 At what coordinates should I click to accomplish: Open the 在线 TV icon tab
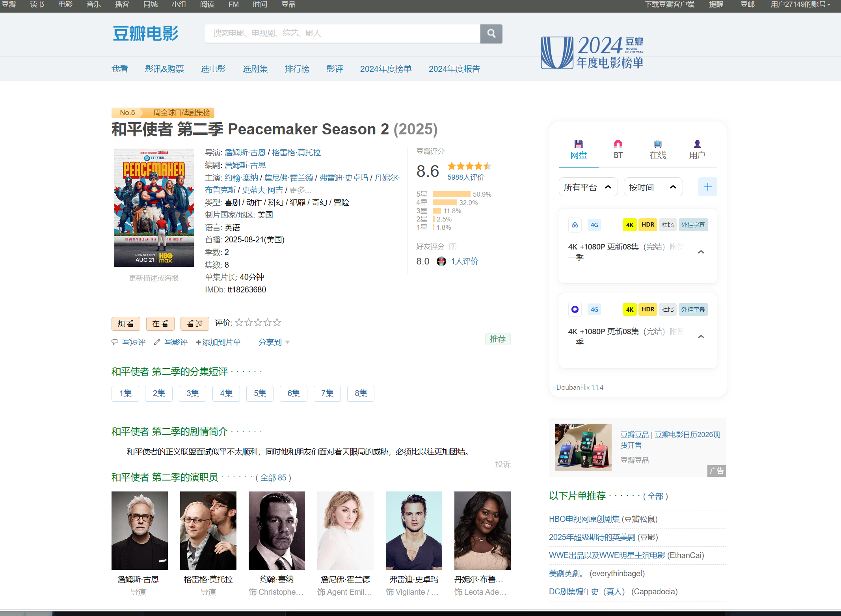657,144
